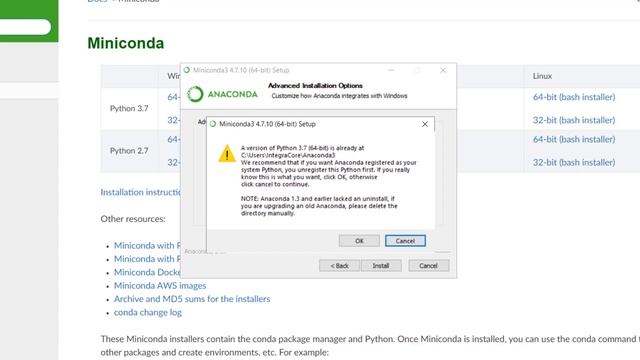The height and width of the screenshot is (360, 640).
Task: Click the Python 3.7 row label
Action: pyautogui.click(x=129, y=109)
